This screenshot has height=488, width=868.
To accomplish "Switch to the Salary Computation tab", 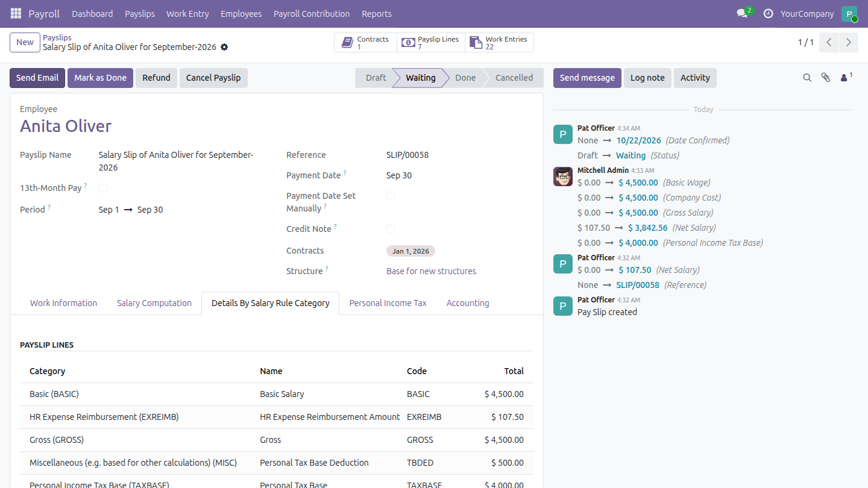I will point(154,303).
